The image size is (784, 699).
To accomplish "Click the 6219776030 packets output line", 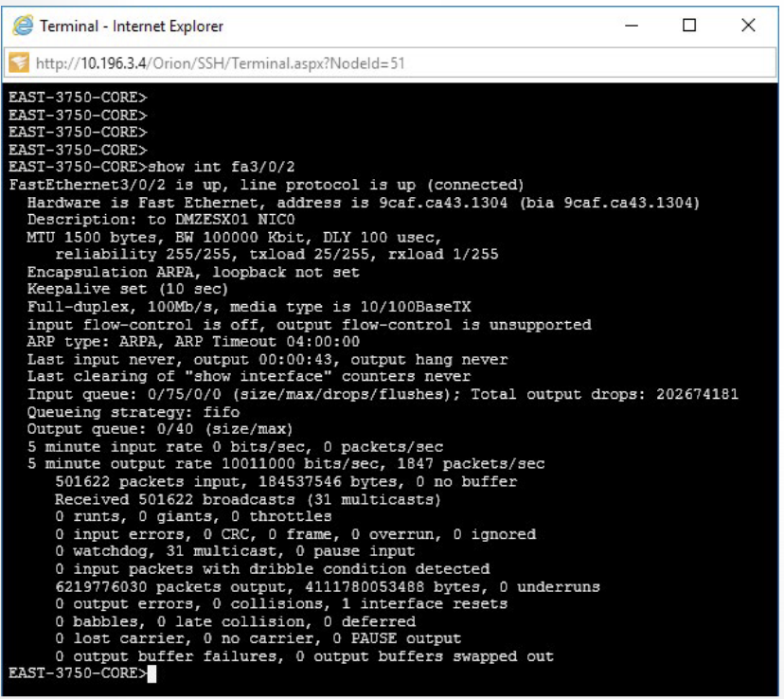I will pos(327,586).
